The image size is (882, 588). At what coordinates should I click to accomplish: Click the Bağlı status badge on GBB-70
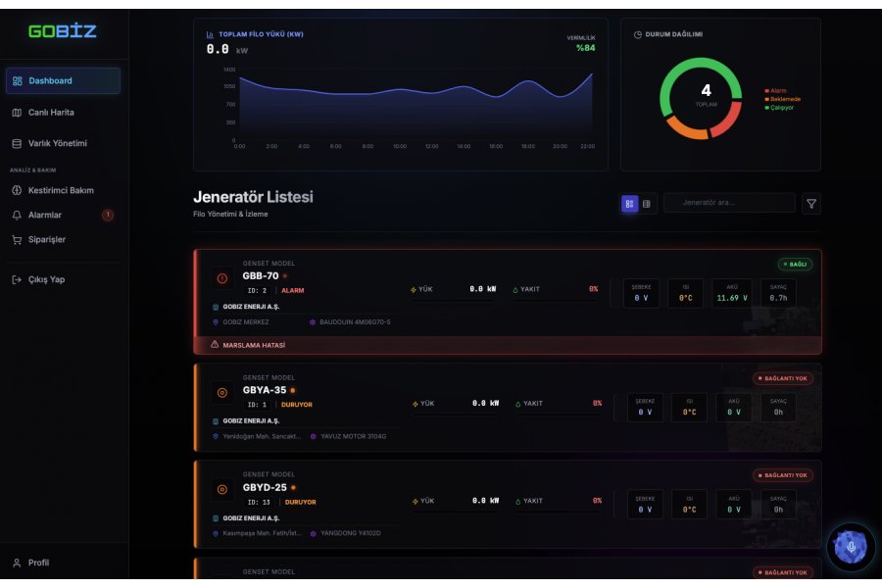795,265
